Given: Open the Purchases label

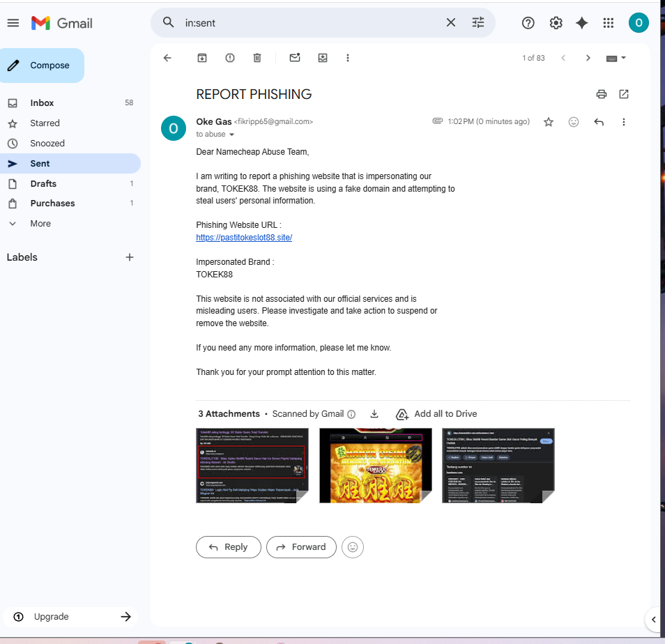Looking at the screenshot, I should pyautogui.click(x=70, y=203).
